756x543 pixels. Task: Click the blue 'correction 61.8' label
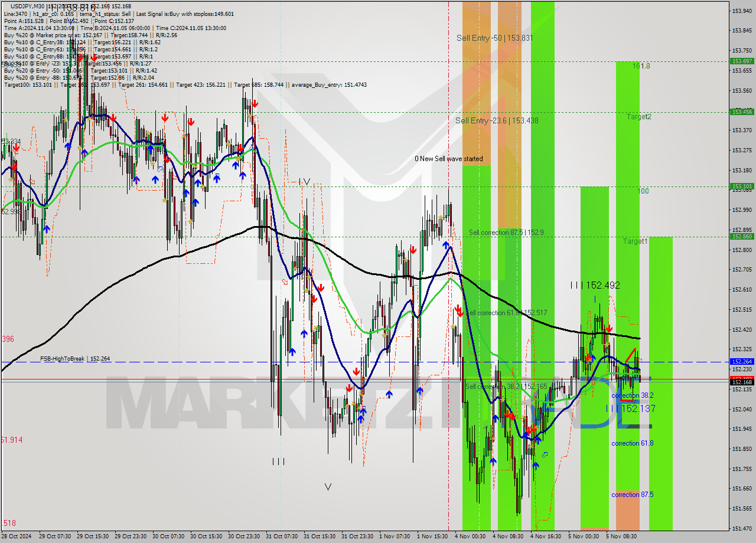[x=632, y=443]
